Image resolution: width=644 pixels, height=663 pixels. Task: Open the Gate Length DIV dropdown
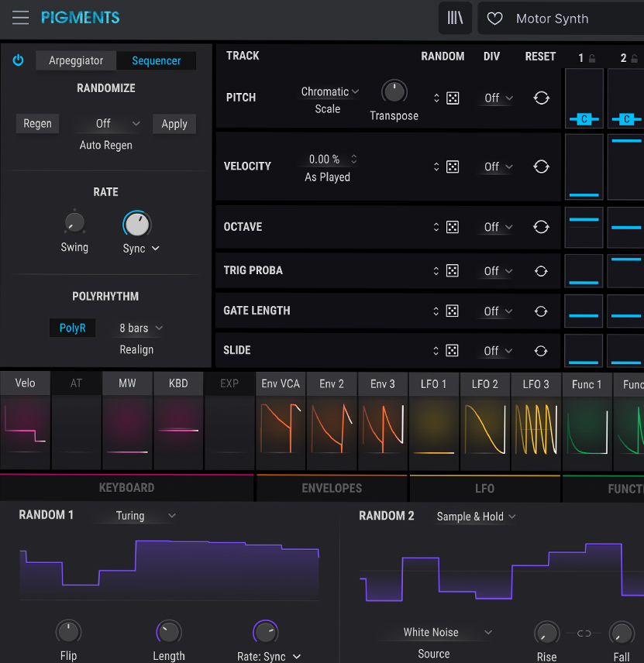pyautogui.click(x=498, y=311)
